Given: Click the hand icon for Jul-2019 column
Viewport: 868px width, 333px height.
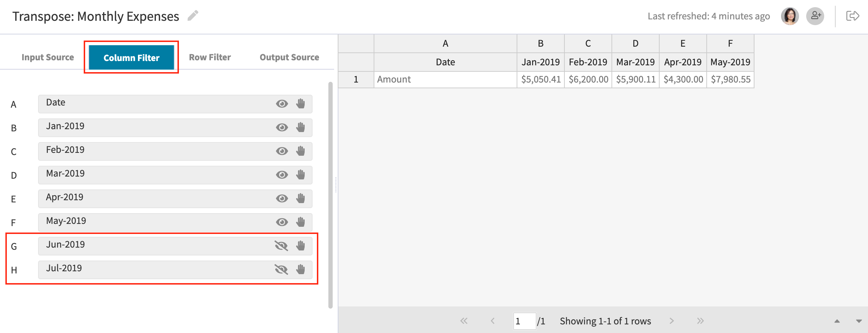Looking at the screenshot, I should pos(301,269).
